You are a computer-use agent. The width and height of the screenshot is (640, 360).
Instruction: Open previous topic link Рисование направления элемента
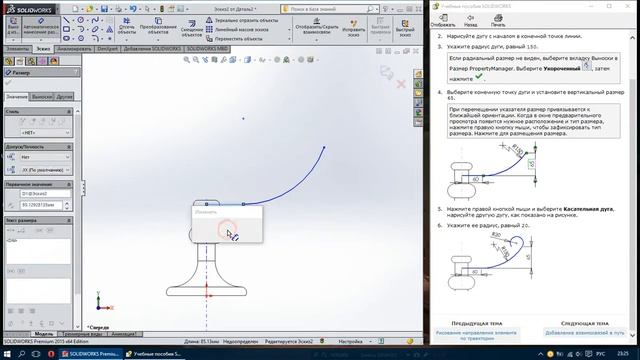(x=476, y=336)
